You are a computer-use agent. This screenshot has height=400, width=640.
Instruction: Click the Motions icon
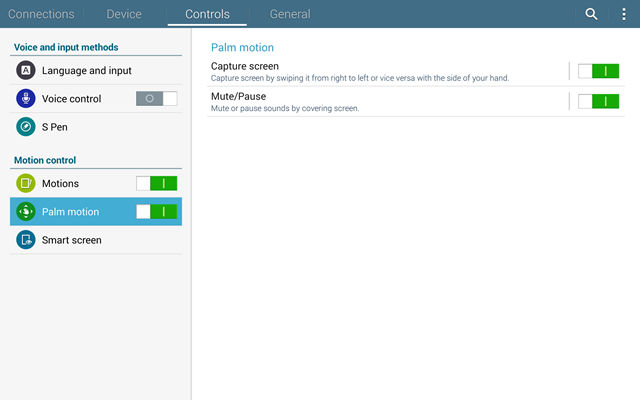[x=26, y=183]
